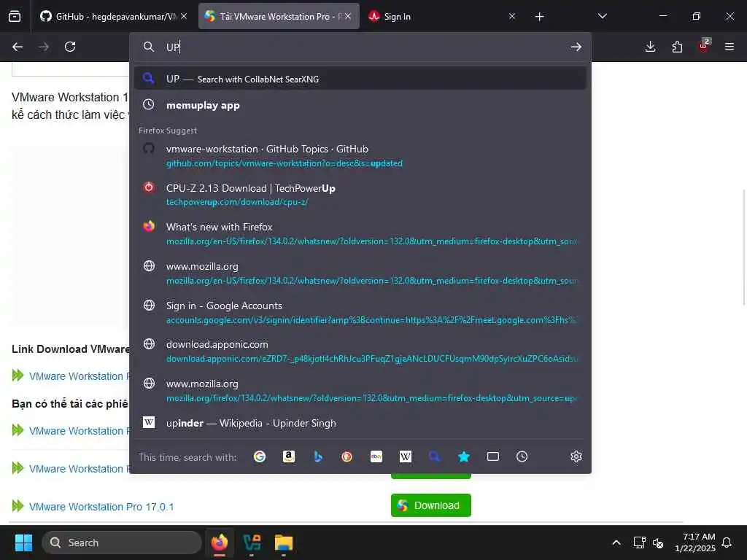Screen dimensions: 747x560
Task: Open What's new with Firefox suggestion
Action: 360,234
